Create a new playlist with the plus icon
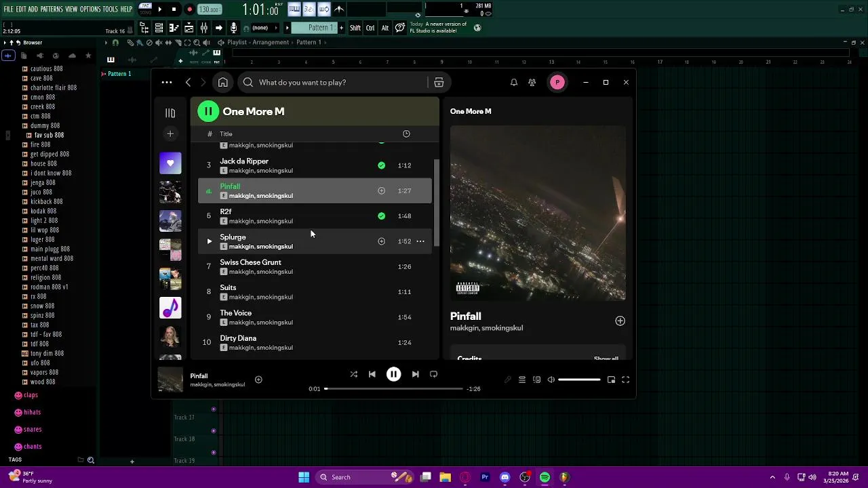 170,134
